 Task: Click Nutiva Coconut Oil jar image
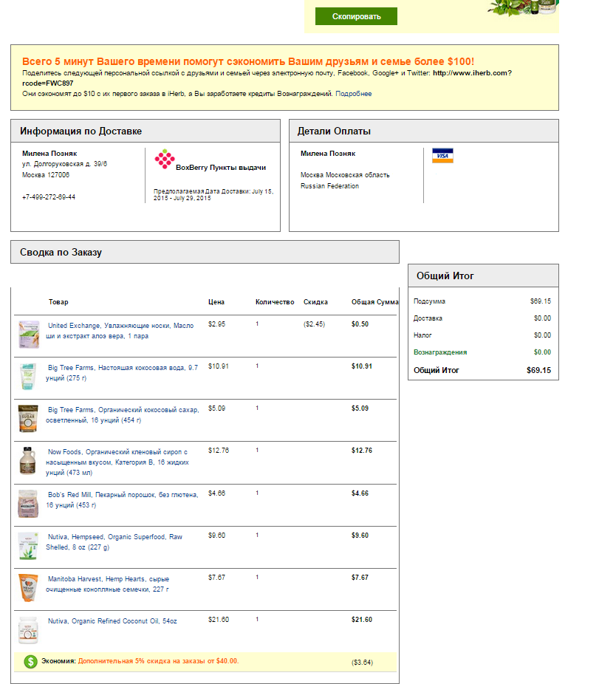(x=28, y=630)
